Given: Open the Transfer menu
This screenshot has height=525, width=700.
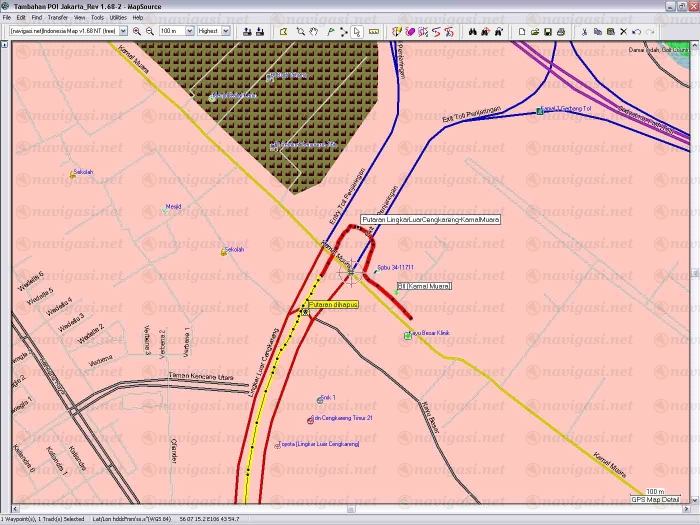Looking at the screenshot, I should tap(57, 17).
